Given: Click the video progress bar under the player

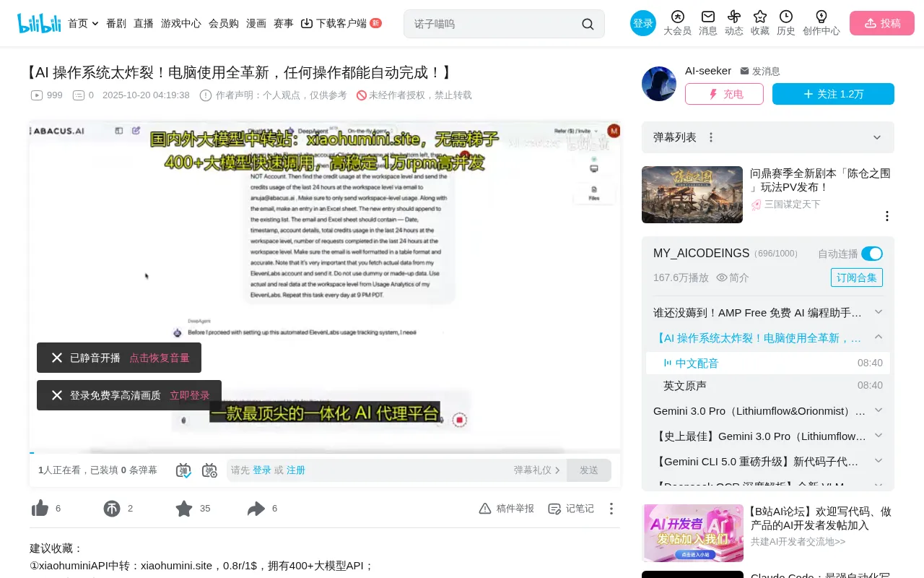Looking at the screenshot, I should [325, 452].
